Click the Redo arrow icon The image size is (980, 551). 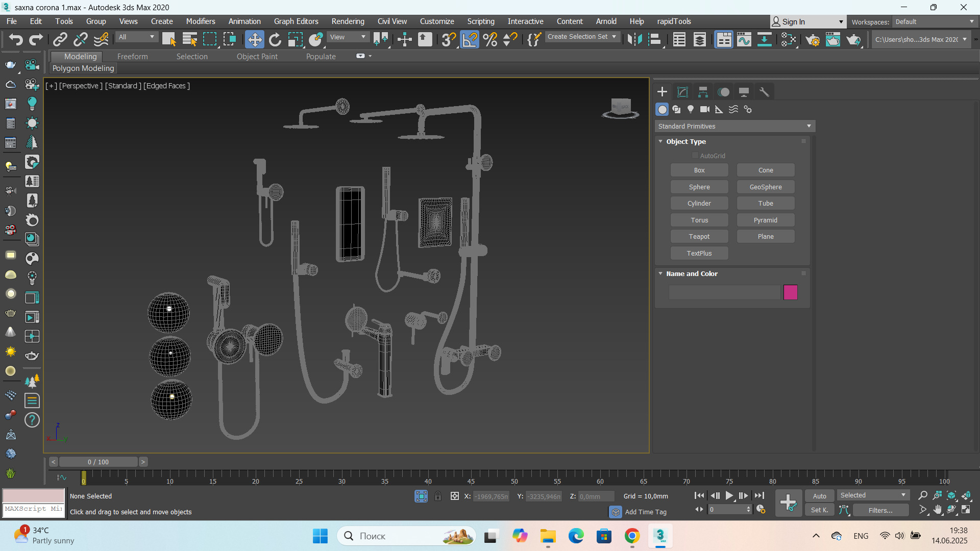click(36, 39)
